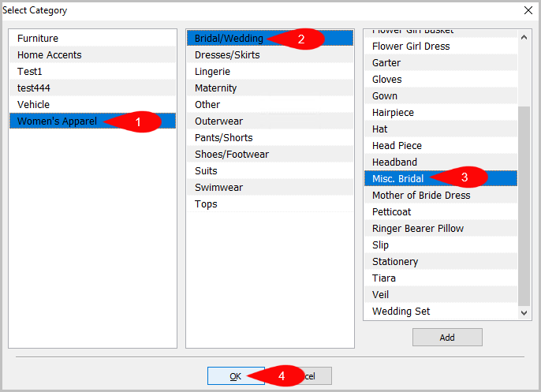
Task: Select Gloves in the item list
Action: [441, 79]
